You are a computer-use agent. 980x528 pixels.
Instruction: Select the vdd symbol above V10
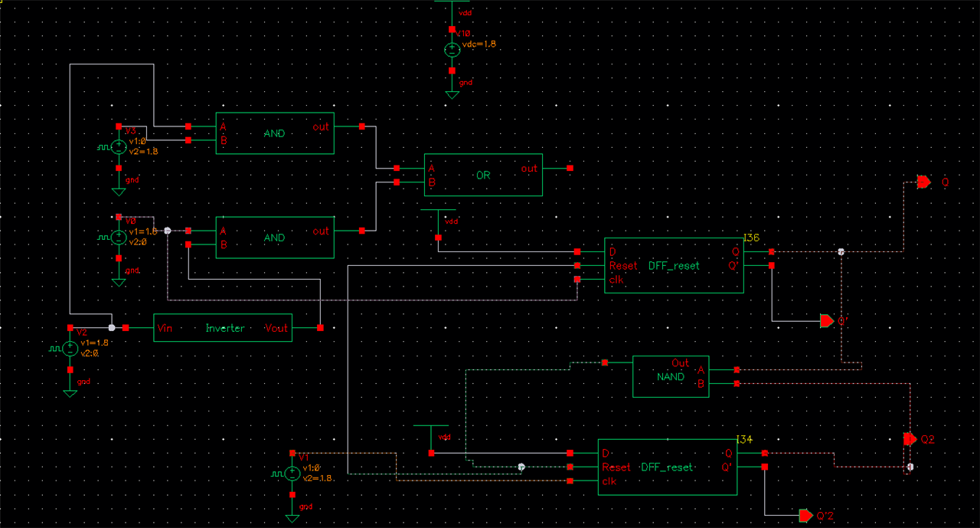[452, 3]
